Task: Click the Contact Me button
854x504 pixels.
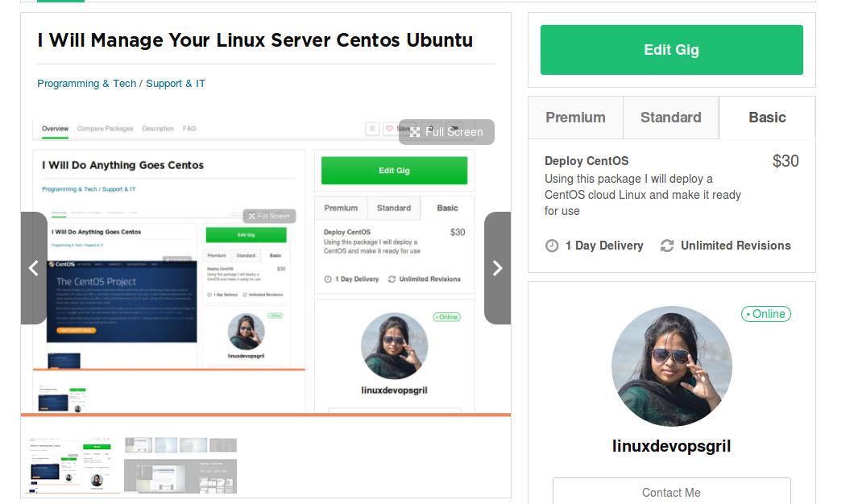Action: 671,492
